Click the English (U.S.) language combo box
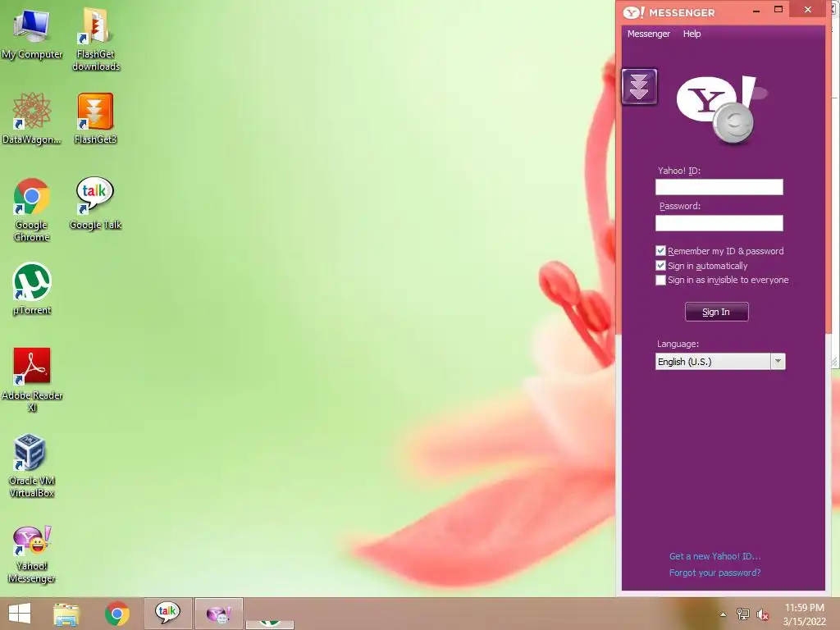The image size is (840, 630). tap(720, 362)
